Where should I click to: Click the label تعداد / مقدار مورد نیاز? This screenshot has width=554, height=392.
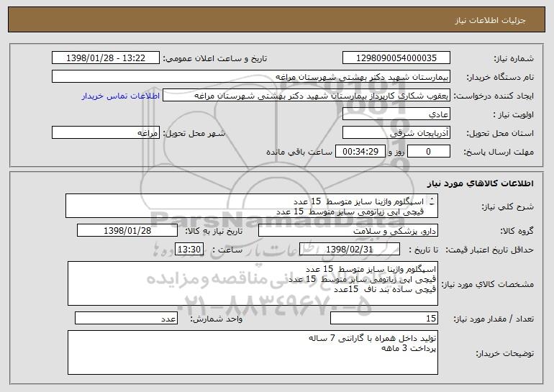(x=494, y=319)
